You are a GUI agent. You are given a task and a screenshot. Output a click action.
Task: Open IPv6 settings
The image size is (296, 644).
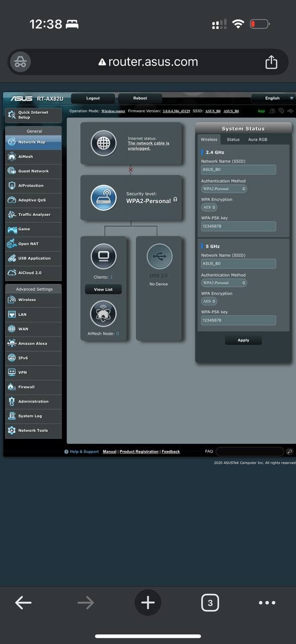coord(33,358)
